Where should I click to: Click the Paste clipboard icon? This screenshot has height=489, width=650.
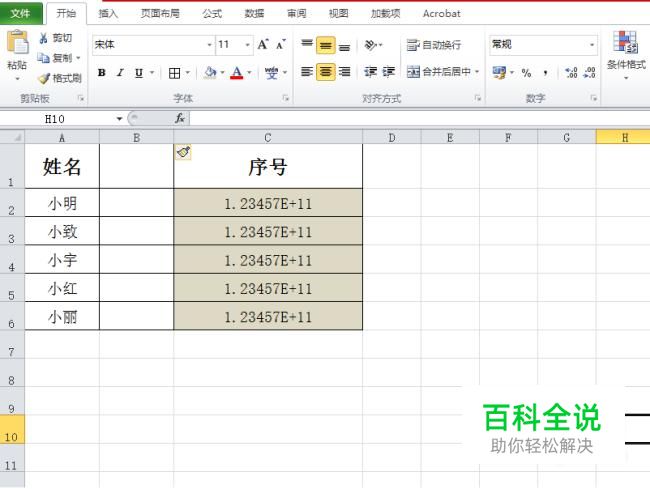coord(17,43)
